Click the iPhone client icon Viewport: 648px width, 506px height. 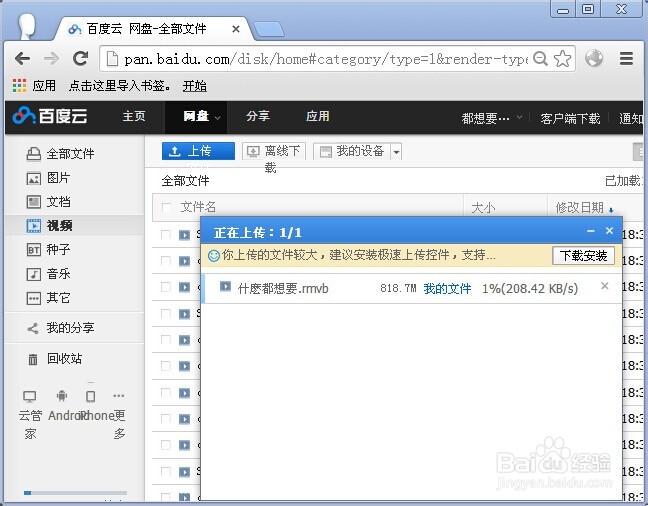click(91, 396)
